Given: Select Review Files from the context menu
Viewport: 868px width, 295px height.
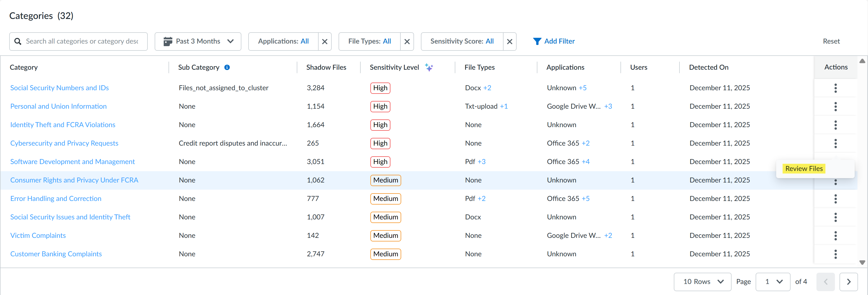Looking at the screenshot, I should tap(804, 168).
